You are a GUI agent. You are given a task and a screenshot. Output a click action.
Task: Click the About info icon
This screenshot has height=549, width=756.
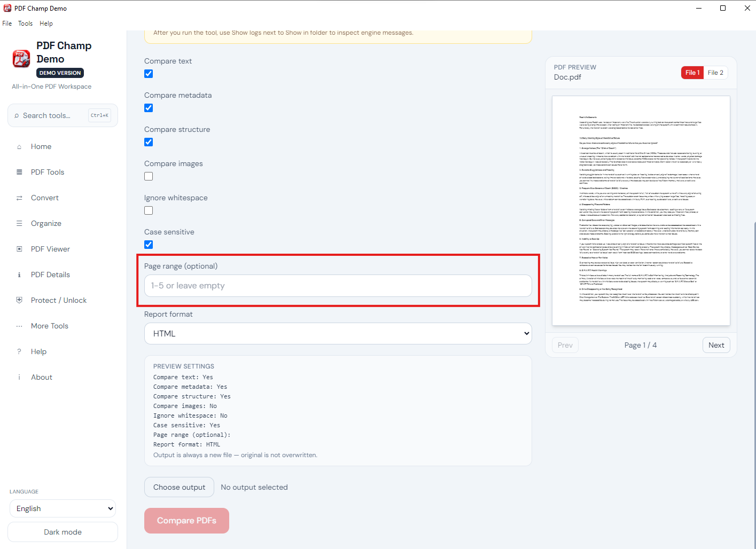click(x=19, y=378)
